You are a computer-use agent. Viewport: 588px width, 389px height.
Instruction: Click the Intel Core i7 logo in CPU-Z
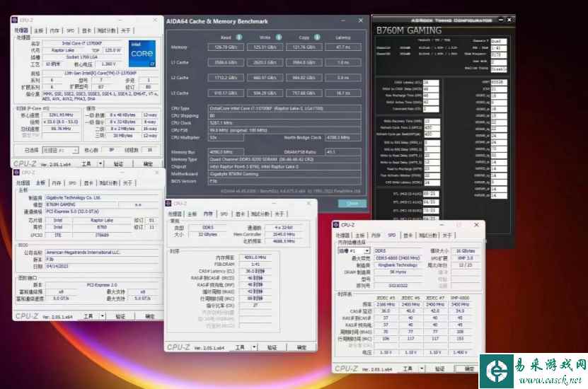coord(142,54)
